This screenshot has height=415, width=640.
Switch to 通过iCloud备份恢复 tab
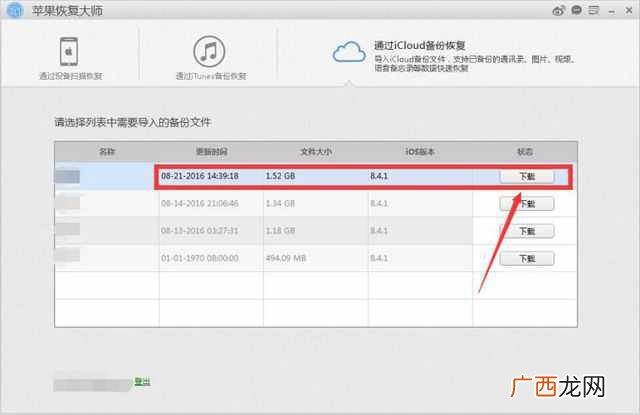(x=420, y=45)
